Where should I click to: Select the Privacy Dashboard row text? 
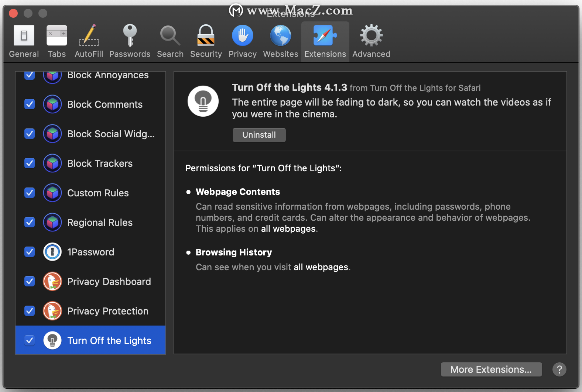tap(109, 282)
